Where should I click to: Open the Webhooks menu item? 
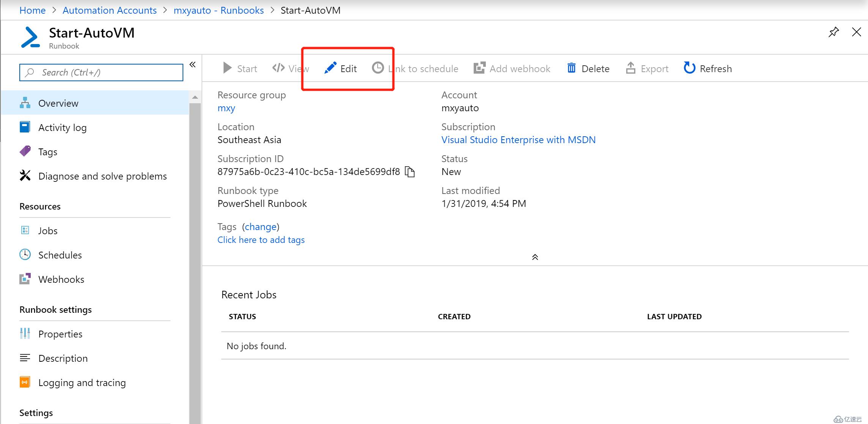95,279
